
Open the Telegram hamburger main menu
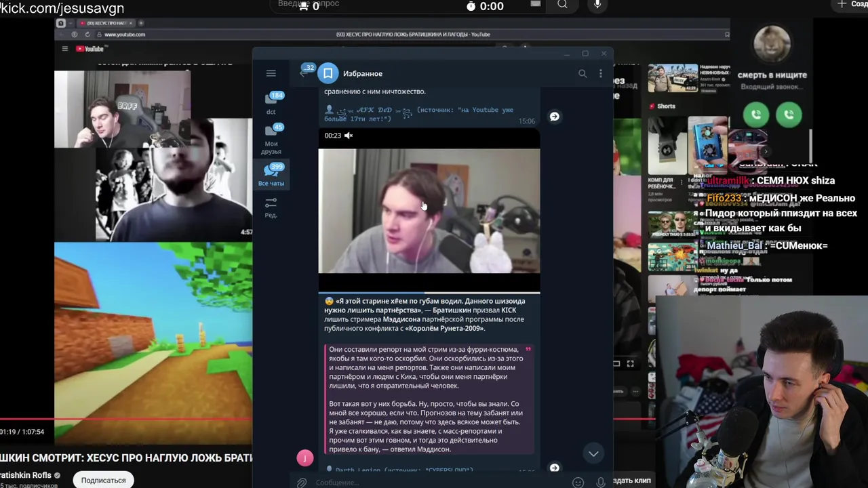(x=271, y=73)
